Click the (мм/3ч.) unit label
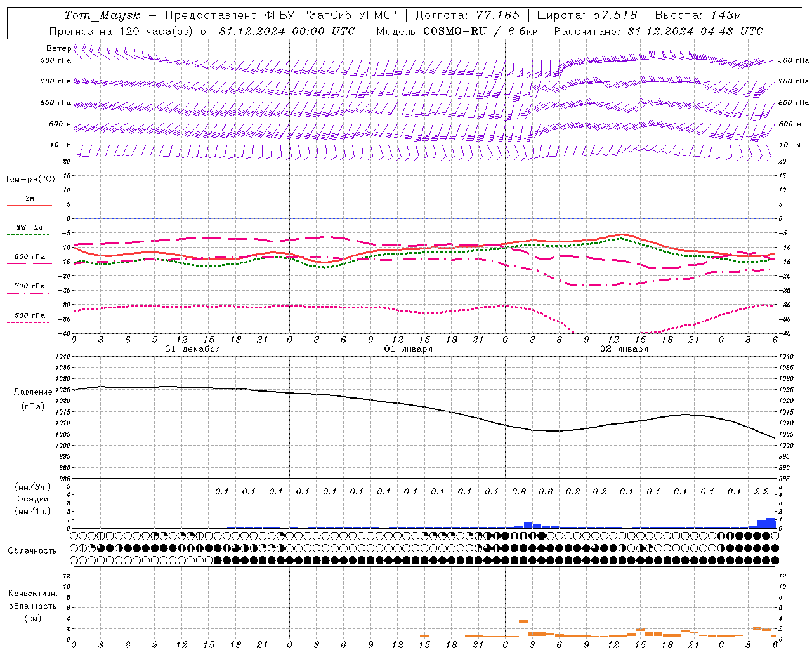 tap(33, 487)
